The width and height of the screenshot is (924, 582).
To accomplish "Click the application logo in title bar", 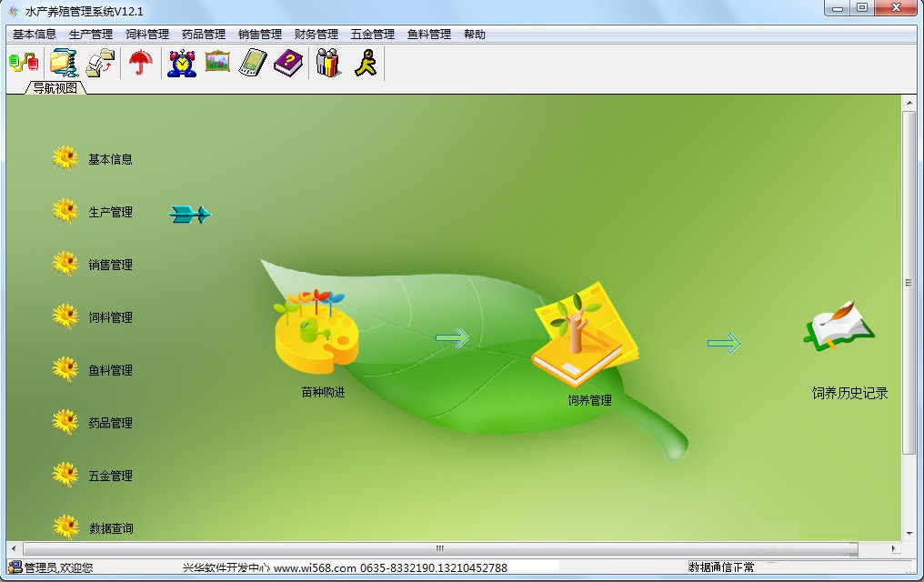I will [13, 11].
